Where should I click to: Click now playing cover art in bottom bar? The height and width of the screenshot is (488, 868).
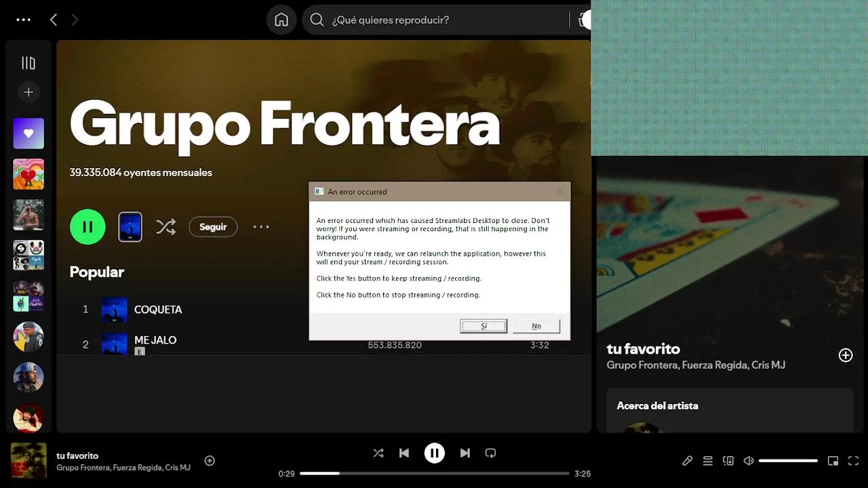pos(28,461)
